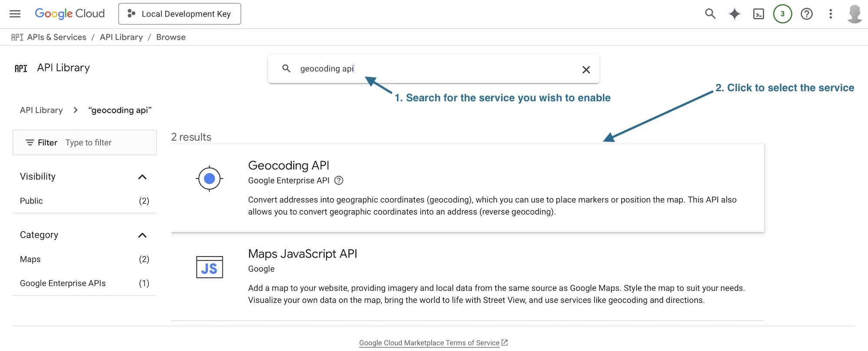
Task: Go to APIs & Services breadcrumb
Action: (56, 37)
